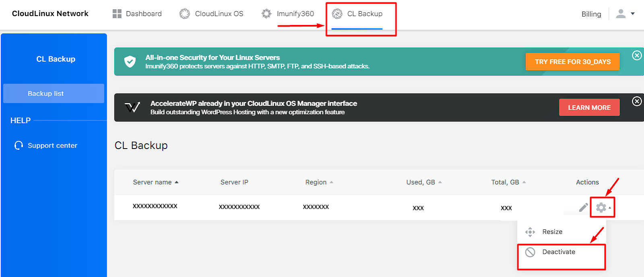
Task: Select Deactivate from the actions menu
Action: pos(559,252)
